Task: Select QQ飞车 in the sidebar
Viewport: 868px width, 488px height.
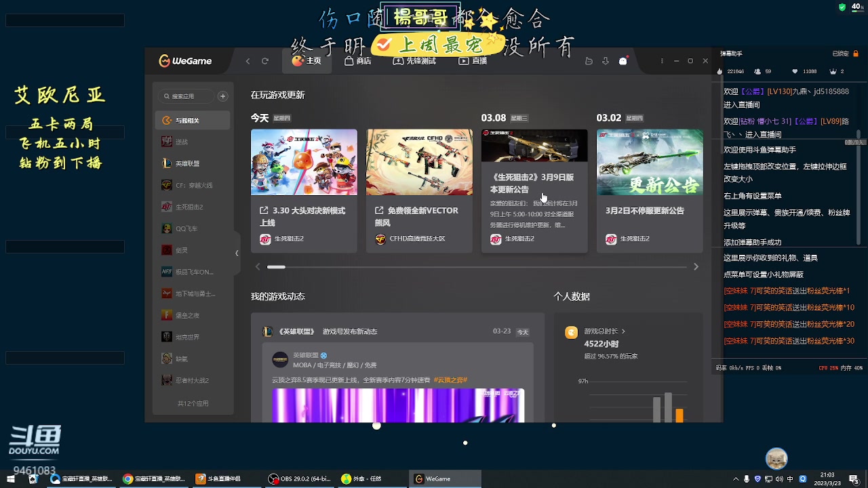Action: (193, 228)
